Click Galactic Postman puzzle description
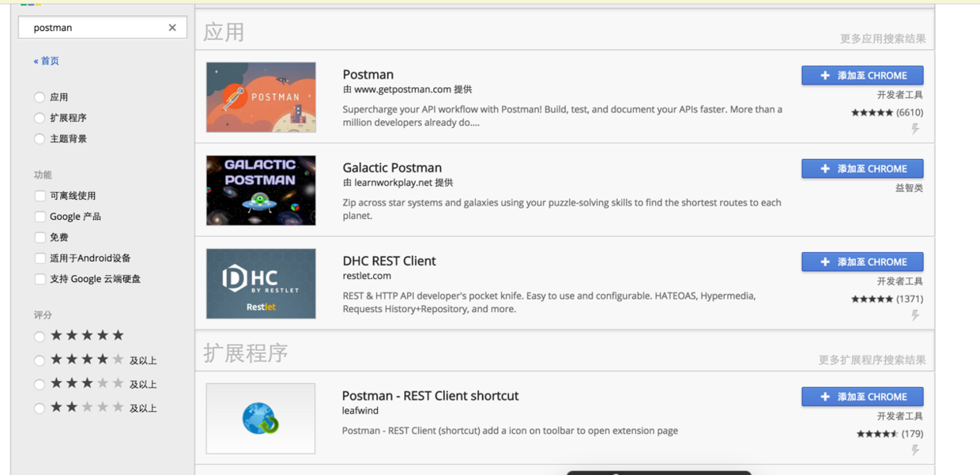Screen dimensions: 980x475 (561, 209)
